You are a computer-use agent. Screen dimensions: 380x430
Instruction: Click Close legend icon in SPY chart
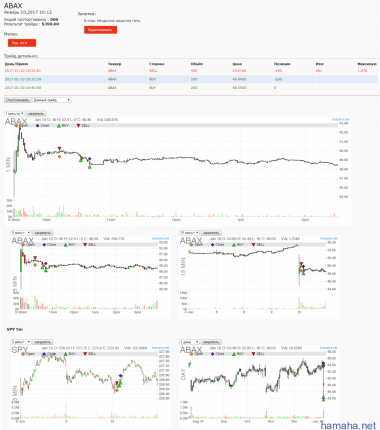(x=44, y=354)
